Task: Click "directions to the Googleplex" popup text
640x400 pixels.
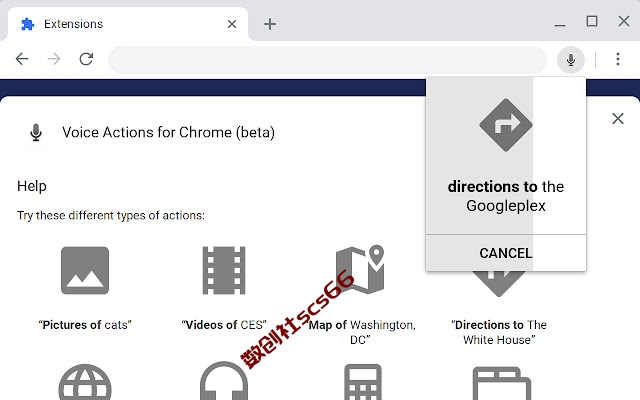Action: 506,196
